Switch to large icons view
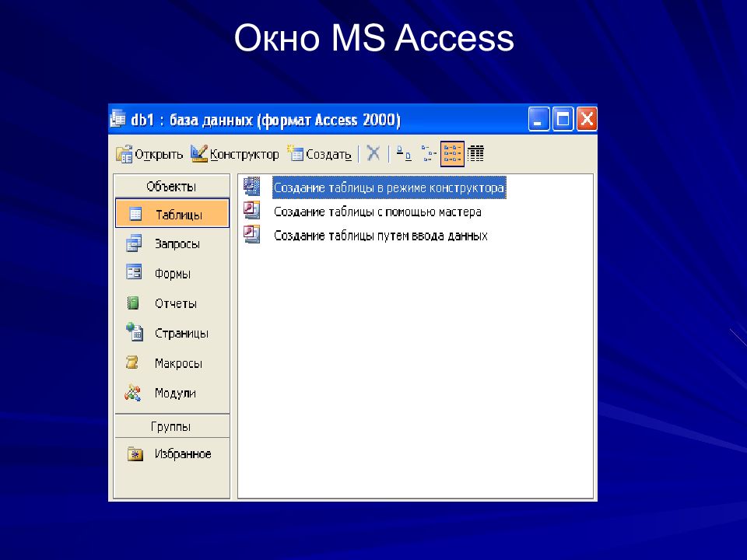747x560 pixels. [x=404, y=153]
